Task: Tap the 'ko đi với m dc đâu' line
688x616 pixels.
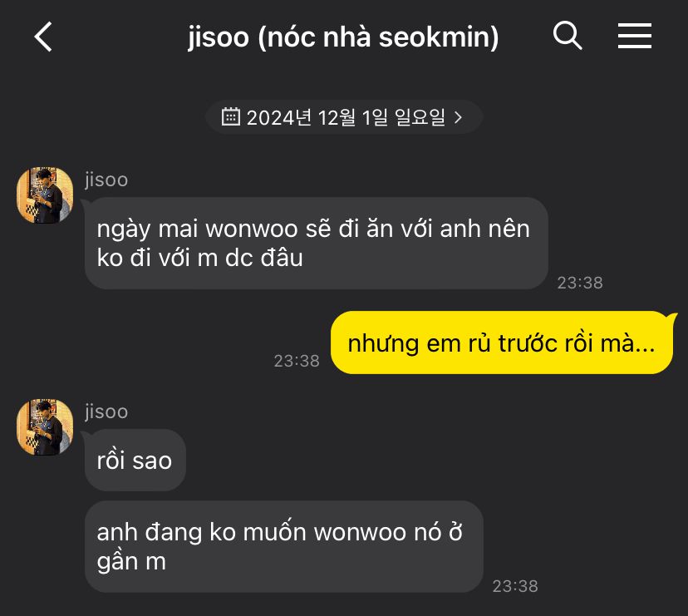Action: pyautogui.click(x=200, y=258)
